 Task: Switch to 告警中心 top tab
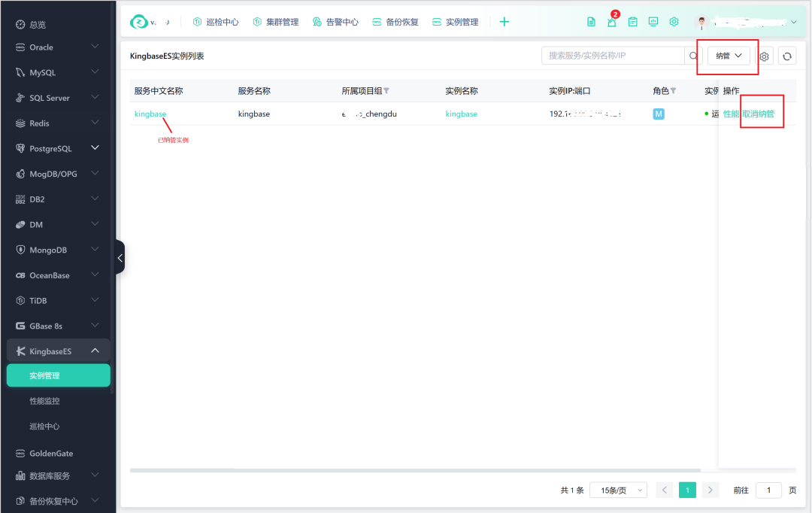(335, 23)
